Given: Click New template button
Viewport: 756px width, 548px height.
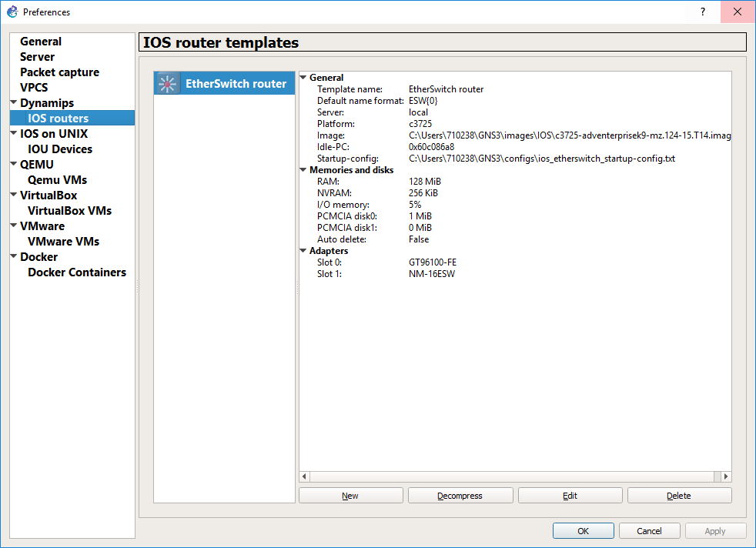Looking at the screenshot, I should 350,496.
